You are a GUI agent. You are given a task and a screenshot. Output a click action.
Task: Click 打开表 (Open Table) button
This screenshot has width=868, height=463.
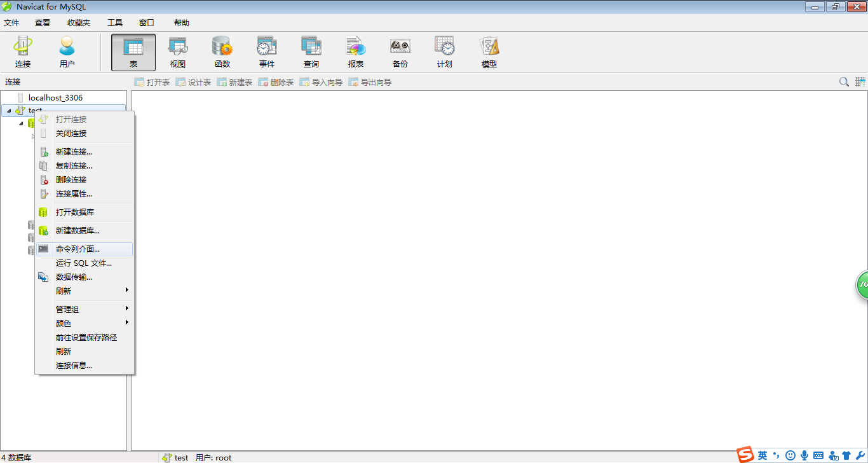(x=152, y=82)
